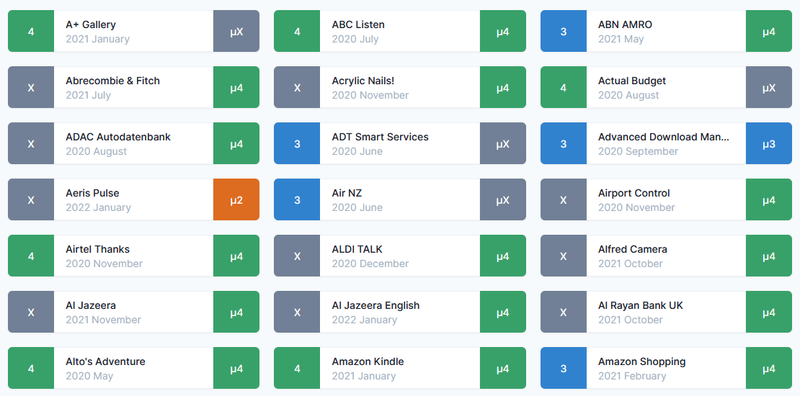Click the orange µ2 badge on Aeris Pulse
The height and width of the screenshot is (396, 800).
[236, 200]
